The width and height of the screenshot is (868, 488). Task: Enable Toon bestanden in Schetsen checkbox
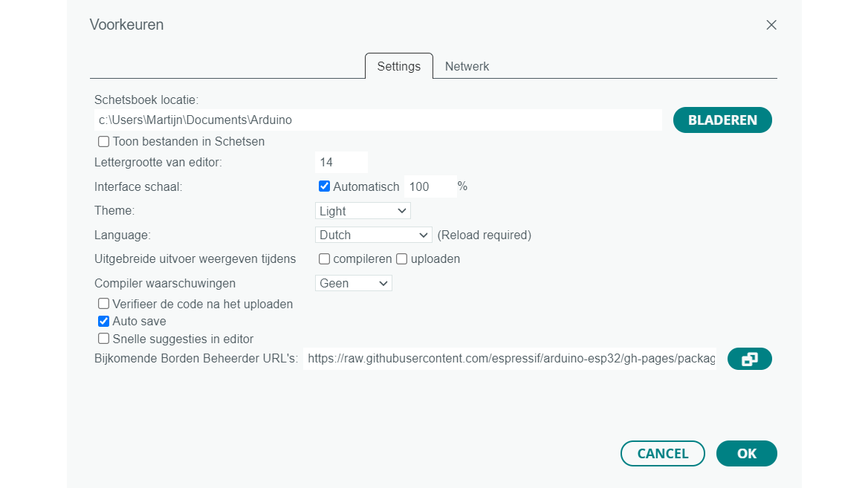[104, 141]
